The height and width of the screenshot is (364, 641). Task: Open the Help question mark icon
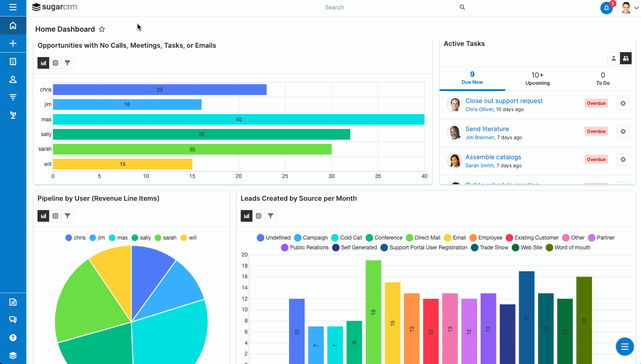pos(13,338)
